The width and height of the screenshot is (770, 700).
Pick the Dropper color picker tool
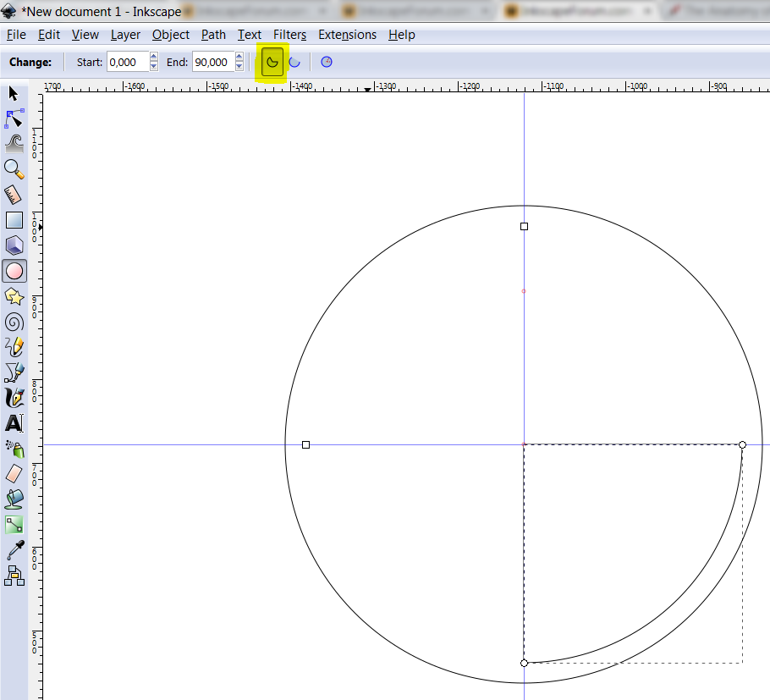tap(14, 549)
